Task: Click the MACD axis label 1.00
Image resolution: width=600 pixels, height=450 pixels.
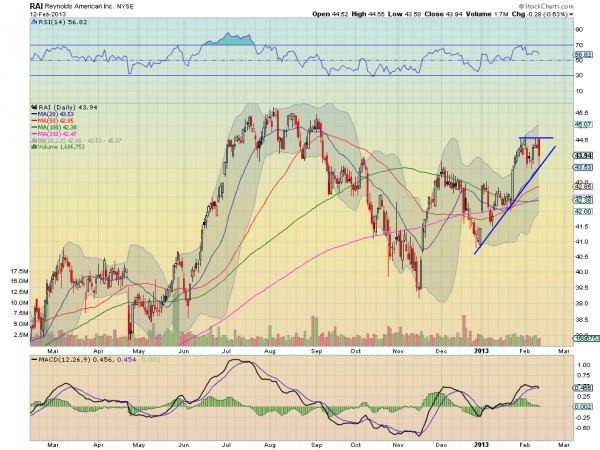Action: pos(584,365)
